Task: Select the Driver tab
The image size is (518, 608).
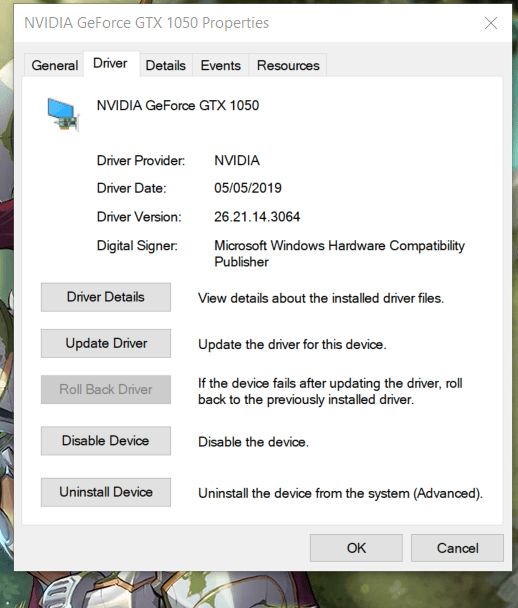Action: pos(111,64)
